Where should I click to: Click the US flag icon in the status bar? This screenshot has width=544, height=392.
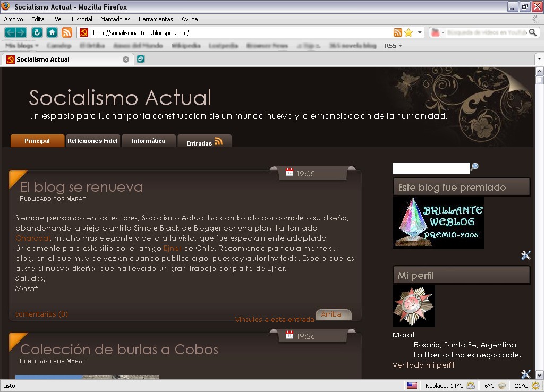click(412, 386)
